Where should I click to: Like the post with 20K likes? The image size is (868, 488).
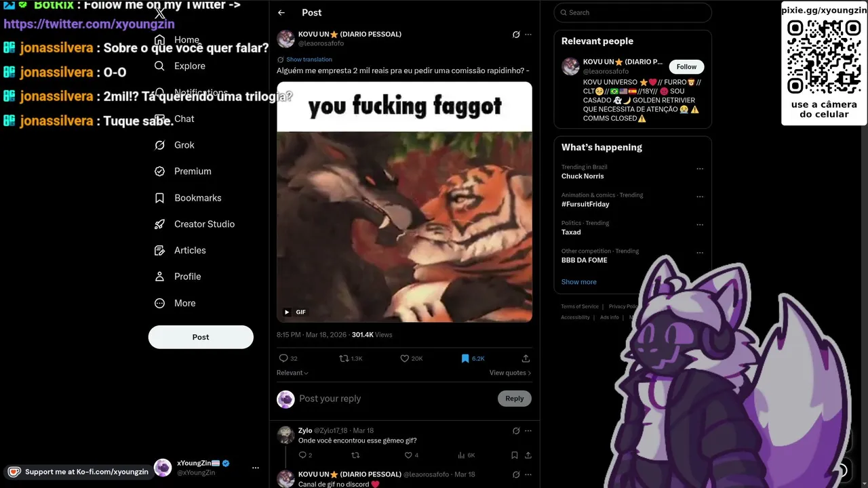[x=412, y=359]
